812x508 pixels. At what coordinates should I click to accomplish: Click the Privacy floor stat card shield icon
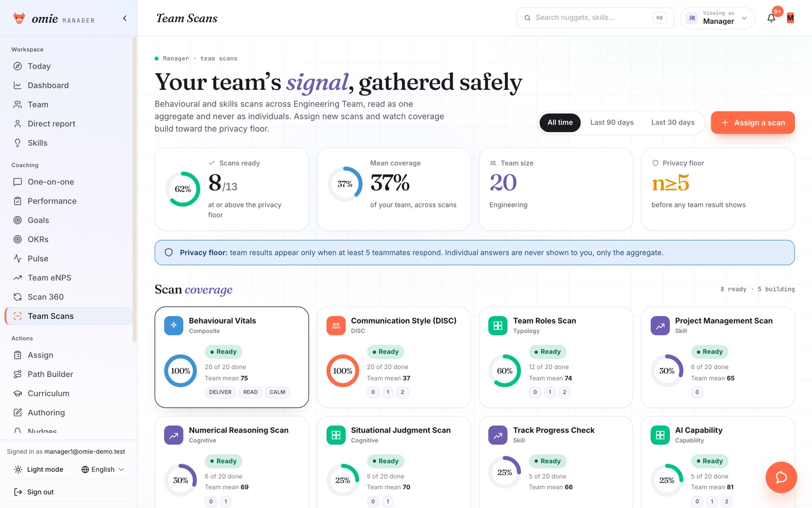[x=655, y=163]
